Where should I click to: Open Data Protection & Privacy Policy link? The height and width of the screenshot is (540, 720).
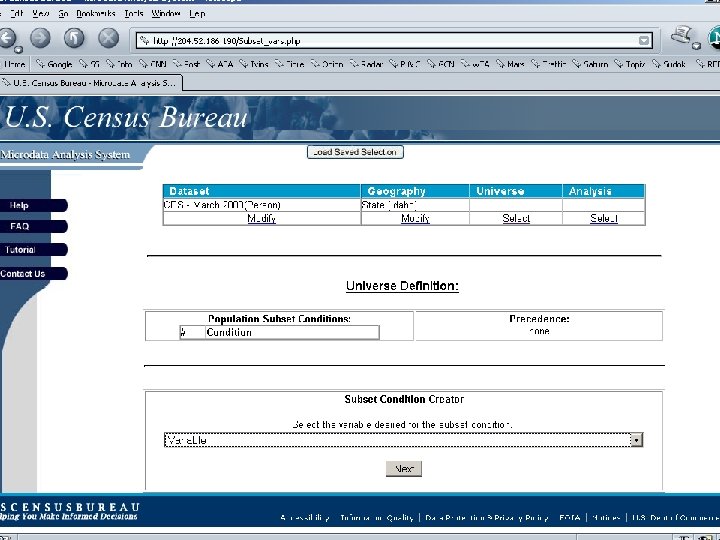487,518
